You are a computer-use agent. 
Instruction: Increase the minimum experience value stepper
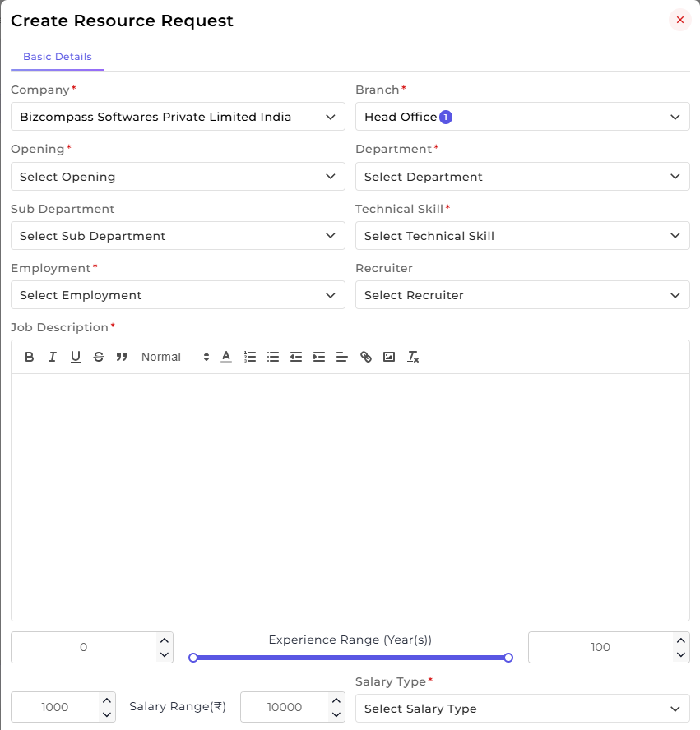pos(165,640)
